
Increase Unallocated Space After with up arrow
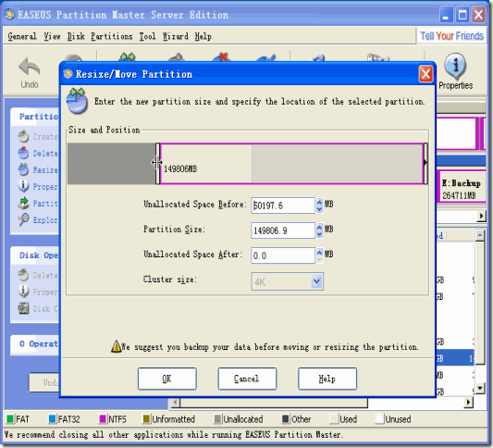pos(319,252)
